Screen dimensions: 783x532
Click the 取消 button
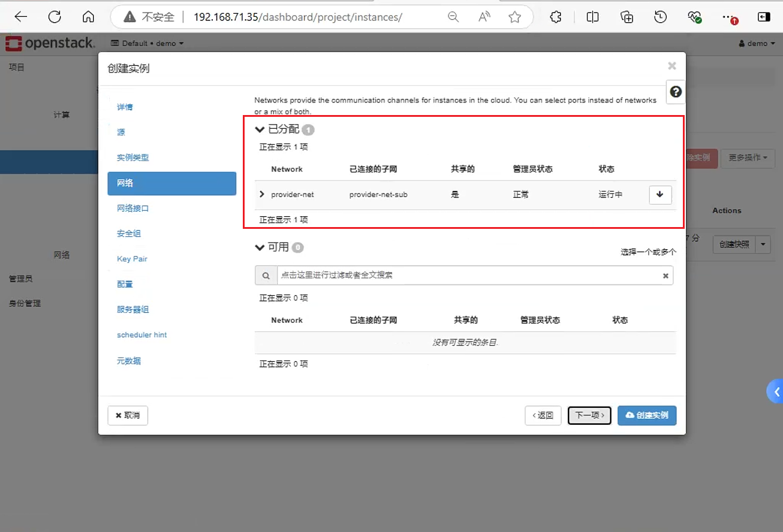[x=128, y=415]
